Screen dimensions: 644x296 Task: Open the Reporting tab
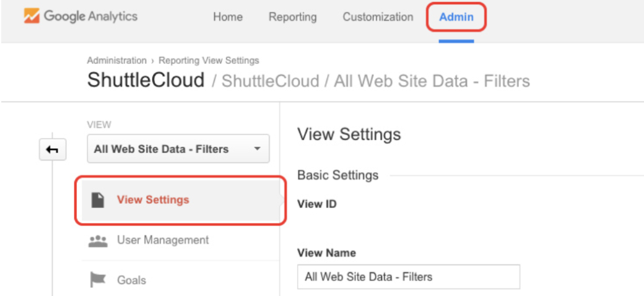click(x=293, y=17)
